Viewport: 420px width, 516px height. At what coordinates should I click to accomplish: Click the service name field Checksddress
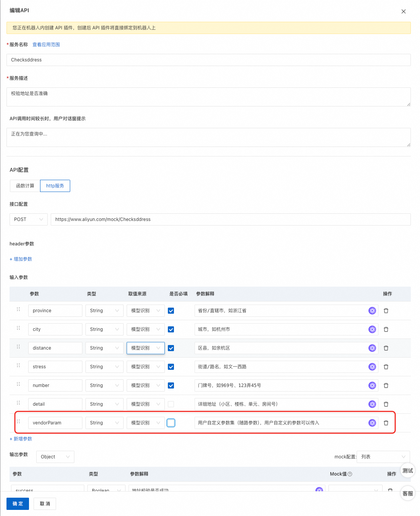coord(209,60)
